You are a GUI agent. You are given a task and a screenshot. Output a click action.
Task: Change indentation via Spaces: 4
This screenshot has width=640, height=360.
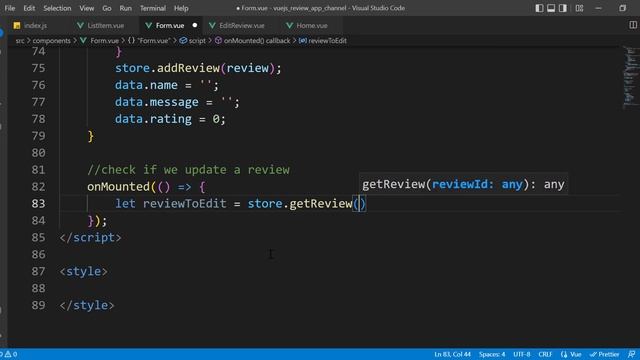coord(492,354)
